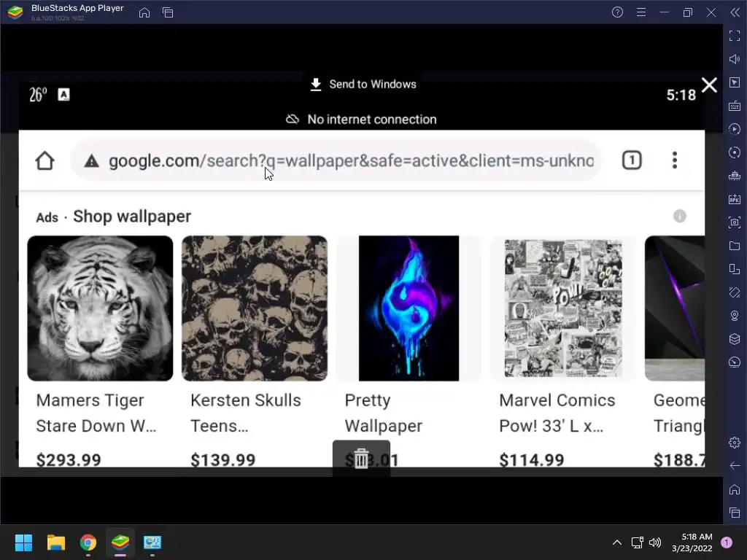Click the delete trash can icon
Screen dimensions: 747x560
point(361,459)
